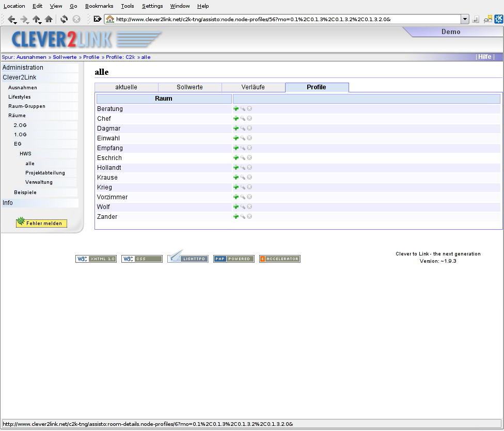This screenshot has width=504, height=431.
Task: Follow the Ausnahmen breadcrumb link
Action: pyautogui.click(x=31, y=57)
